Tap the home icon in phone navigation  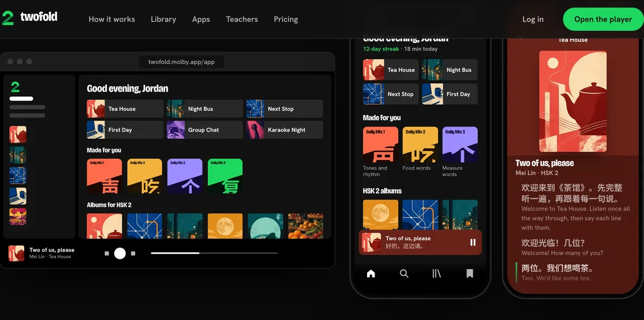(371, 274)
